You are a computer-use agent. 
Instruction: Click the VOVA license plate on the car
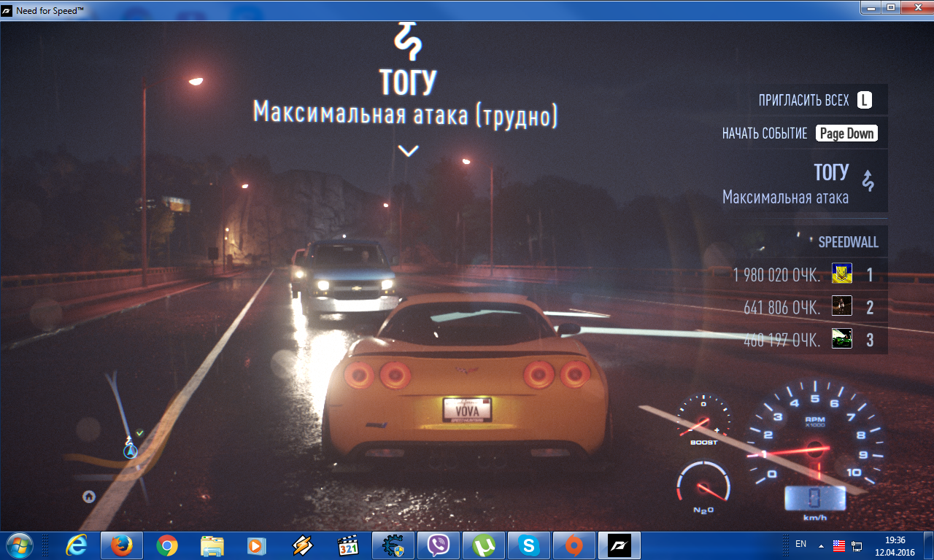point(467,410)
